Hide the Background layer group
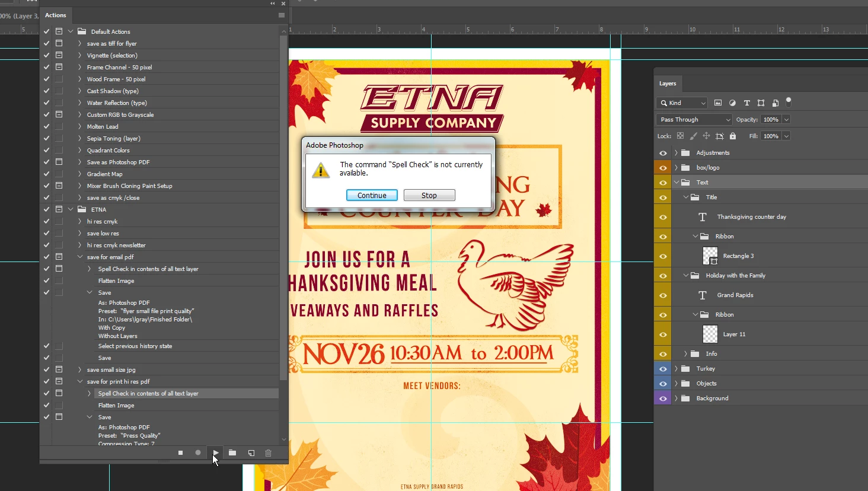This screenshot has width=868, height=491. [663, 398]
